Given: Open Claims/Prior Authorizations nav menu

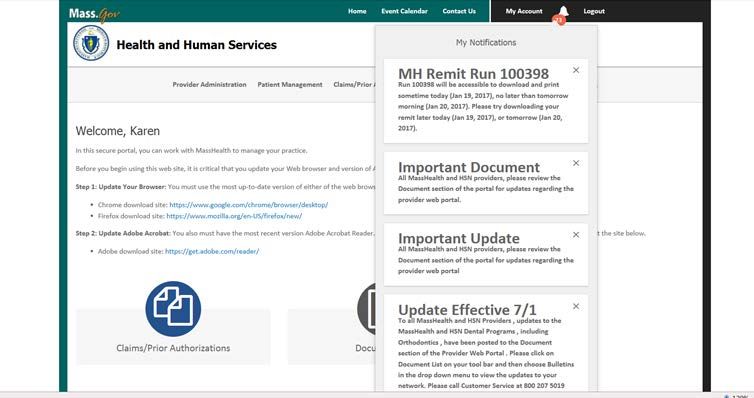Looking at the screenshot, I should coord(354,85).
